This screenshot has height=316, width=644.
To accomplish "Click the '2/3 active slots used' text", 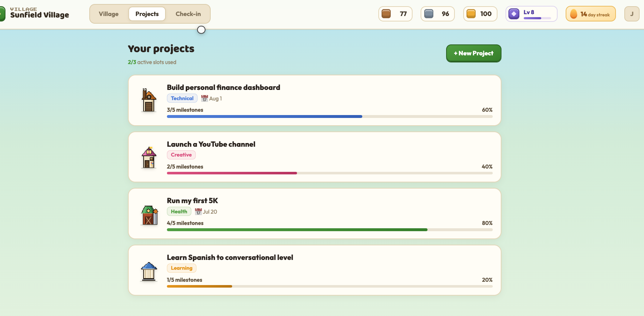I will (x=152, y=62).
